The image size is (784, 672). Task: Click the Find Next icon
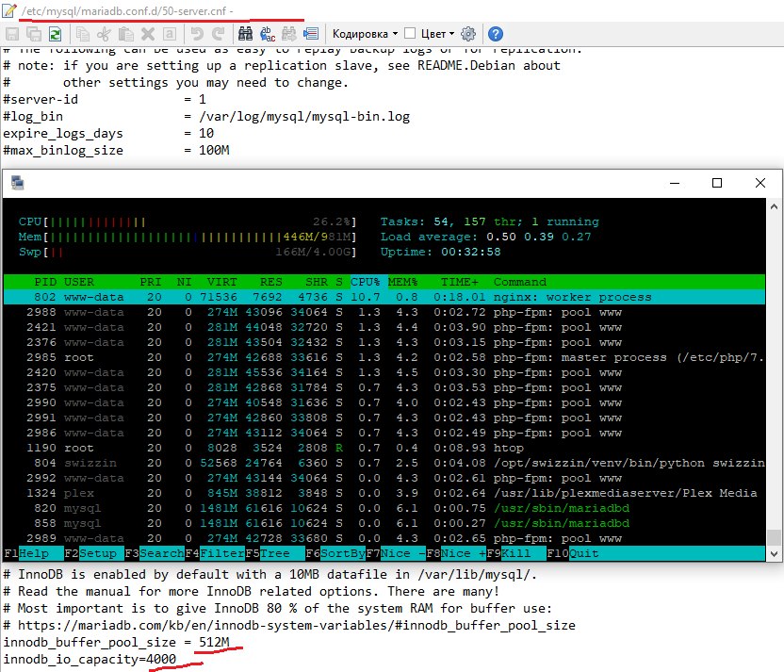(289, 34)
